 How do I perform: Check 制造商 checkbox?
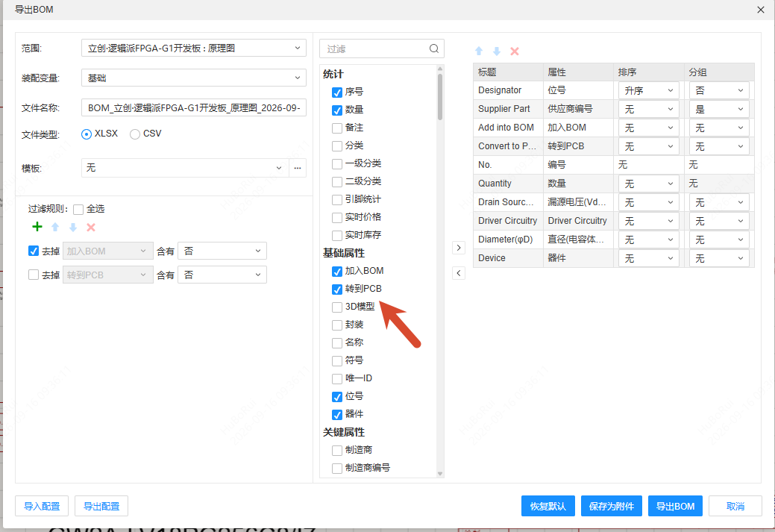click(337, 451)
